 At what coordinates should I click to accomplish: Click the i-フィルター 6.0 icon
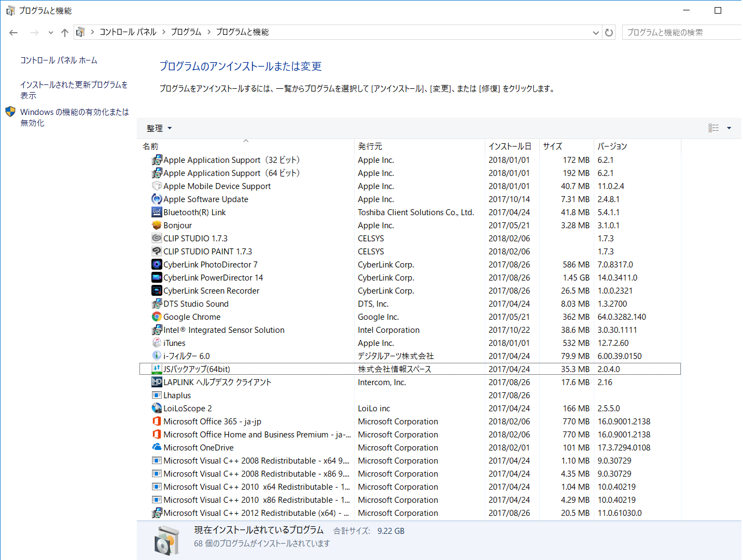pos(157,356)
